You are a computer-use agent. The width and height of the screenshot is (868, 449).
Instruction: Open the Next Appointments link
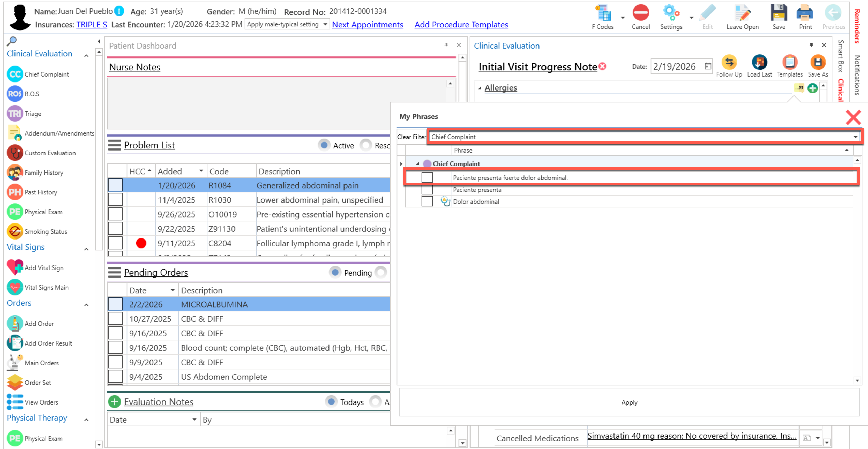pyautogui.click(x=367, y=25)
